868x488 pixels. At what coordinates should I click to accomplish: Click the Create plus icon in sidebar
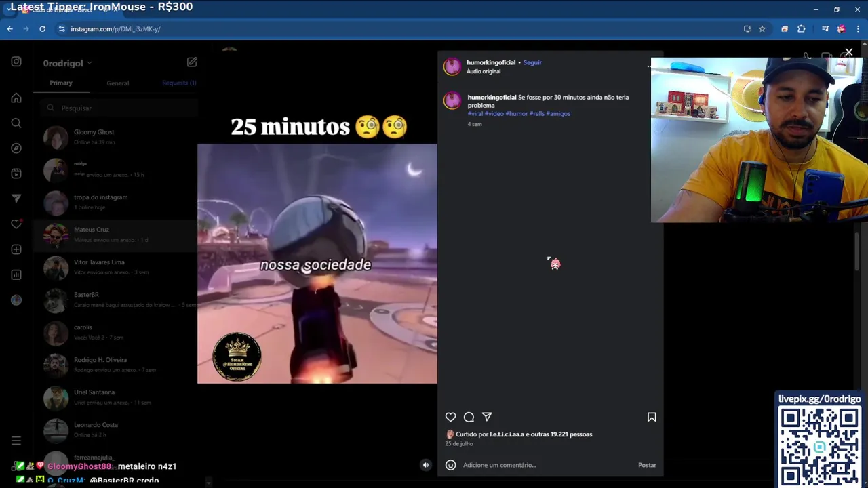pos(16,249)
